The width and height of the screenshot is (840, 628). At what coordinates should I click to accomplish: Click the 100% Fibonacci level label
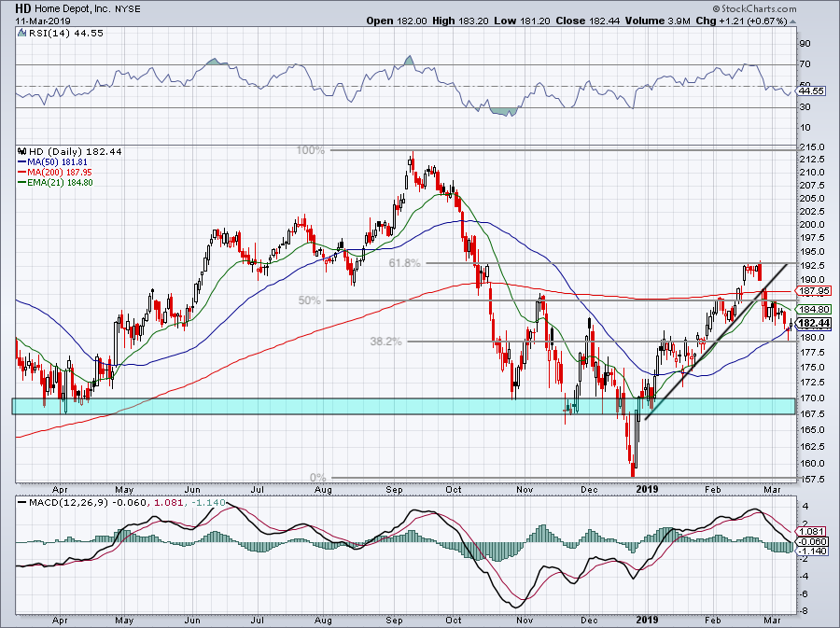[311, 150]
